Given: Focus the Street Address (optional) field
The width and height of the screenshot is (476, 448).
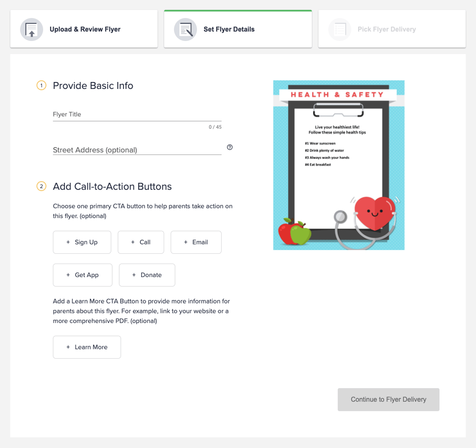Looking at the screenshot, I should pyautogui.click(x=137, y=150).
